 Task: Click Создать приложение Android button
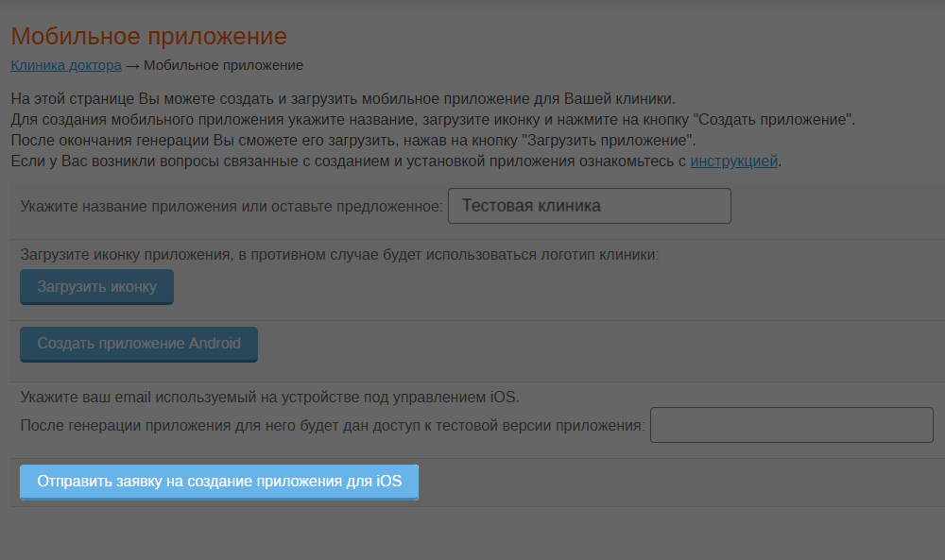tap(139, 344)
